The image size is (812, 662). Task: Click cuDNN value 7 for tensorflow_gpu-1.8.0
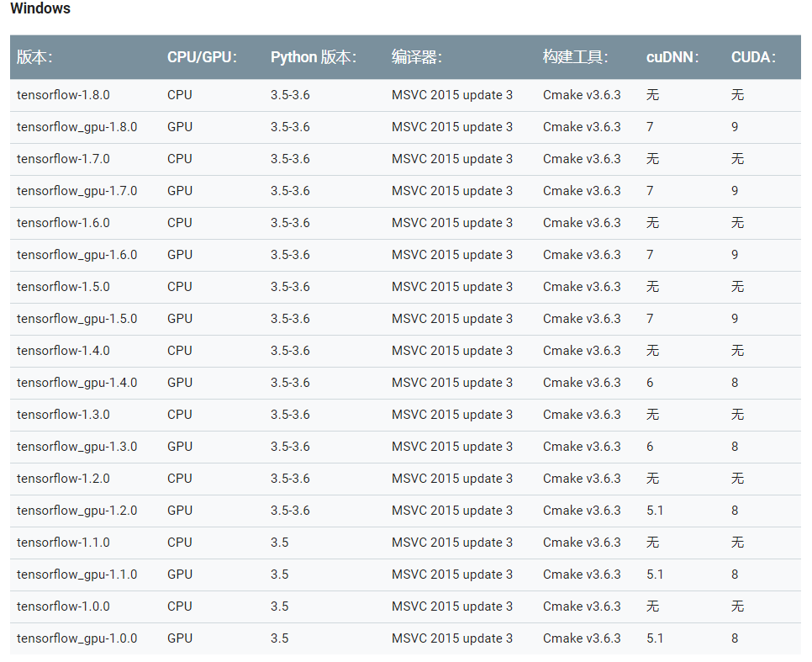(x=650, y=127)
